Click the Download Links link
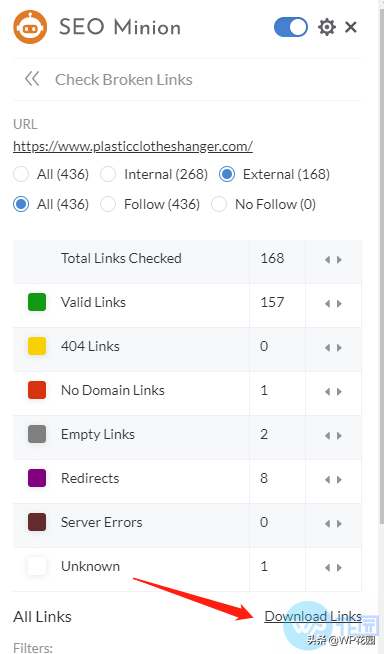Viewport: 384px width, 654px height. tap(313, 616)
